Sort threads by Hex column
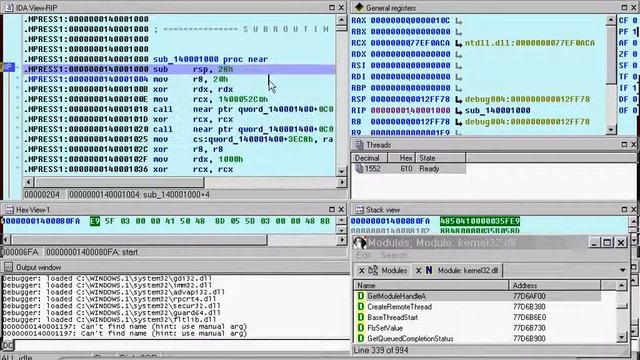 tap(401, 158)
